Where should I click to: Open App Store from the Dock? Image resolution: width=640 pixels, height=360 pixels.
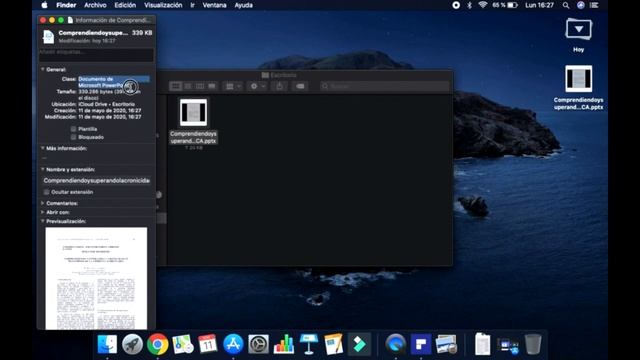233,344
